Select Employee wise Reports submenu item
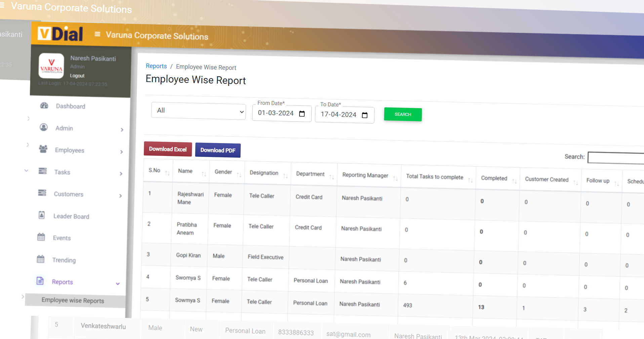Image resolution: width=644 pixels, height=339 pixels. pyautogui.click(x=73, y=301)
